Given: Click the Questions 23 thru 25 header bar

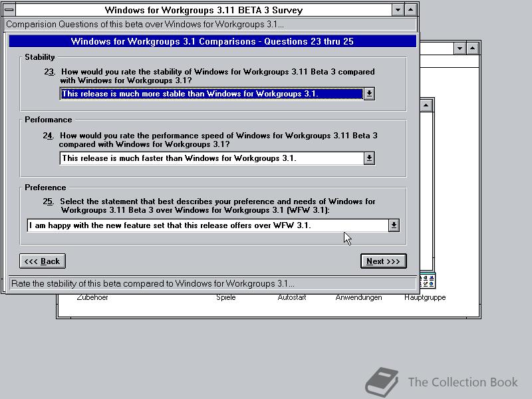Looking at the screenshot, I should [212, 41].
